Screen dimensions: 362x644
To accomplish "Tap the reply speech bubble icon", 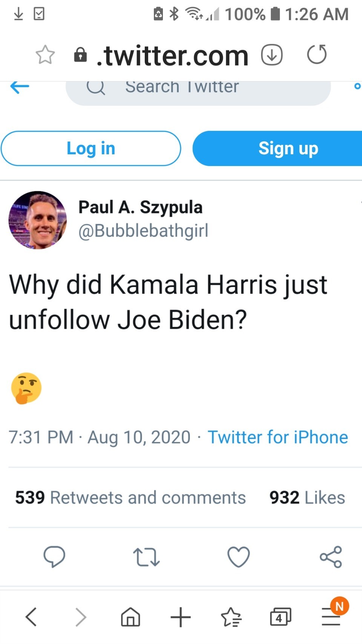I will (x=54, y=556).
